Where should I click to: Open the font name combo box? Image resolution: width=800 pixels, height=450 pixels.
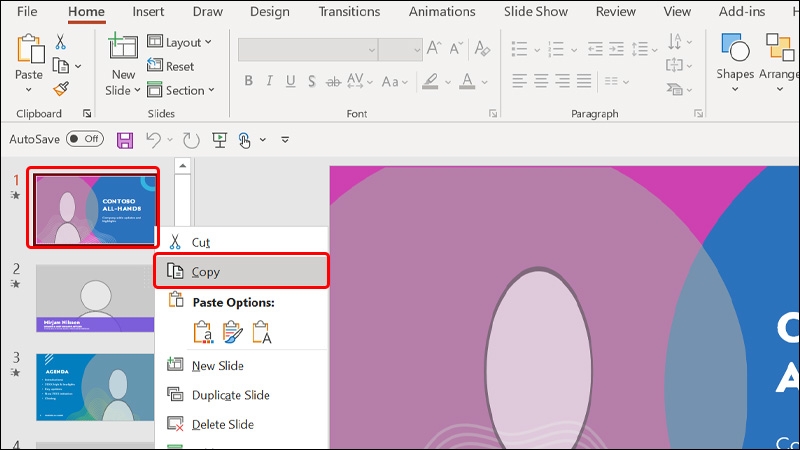[x=308, y=49]
